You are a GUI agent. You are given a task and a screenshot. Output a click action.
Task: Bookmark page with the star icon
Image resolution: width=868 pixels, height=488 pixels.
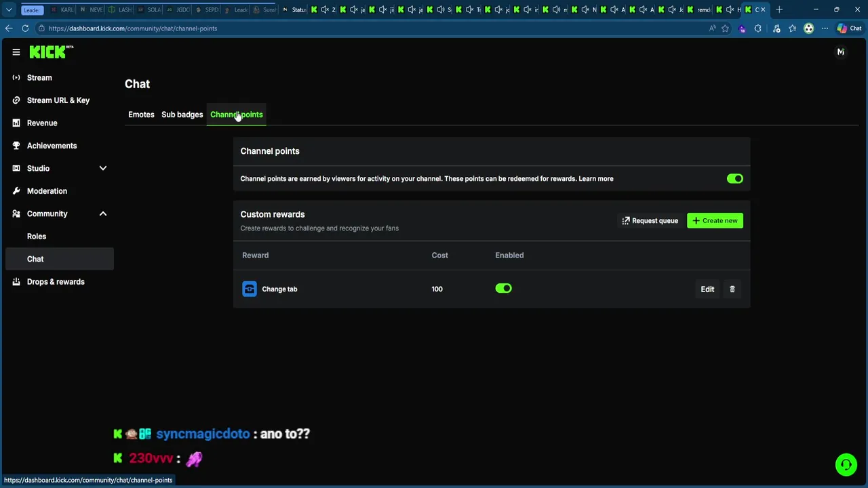(x=726, y=28)
